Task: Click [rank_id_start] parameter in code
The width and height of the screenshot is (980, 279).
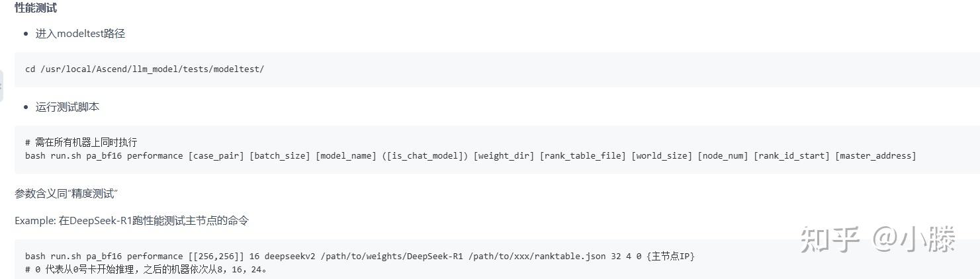Action: coord(791,156)
